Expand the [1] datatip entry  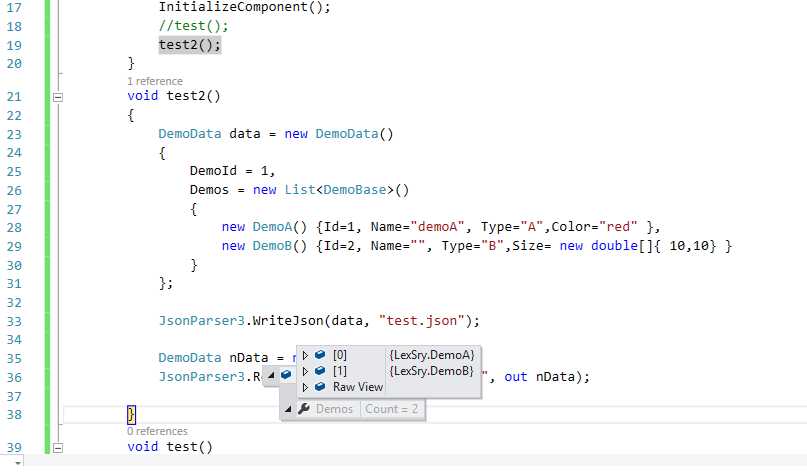click(305, 371)
